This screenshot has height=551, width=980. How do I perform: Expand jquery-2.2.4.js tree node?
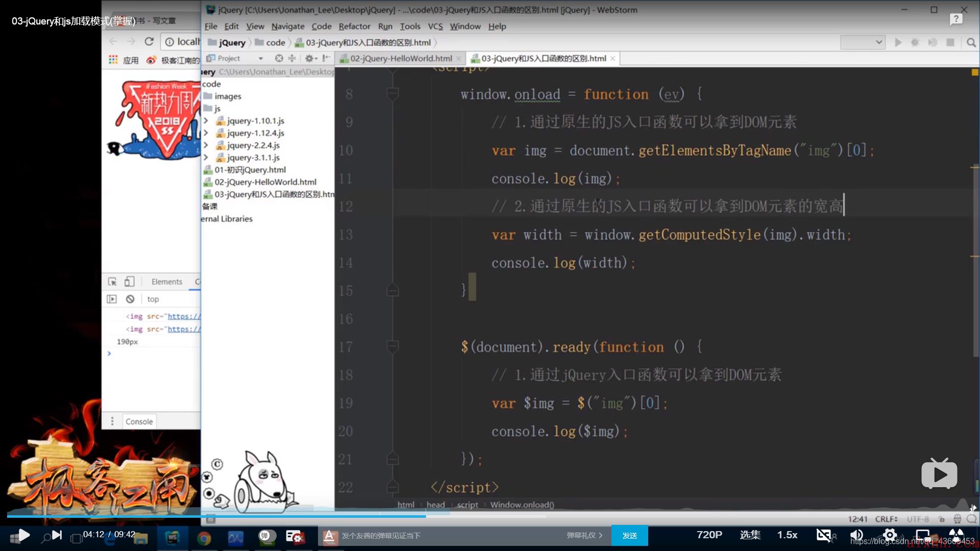(206, 145)
